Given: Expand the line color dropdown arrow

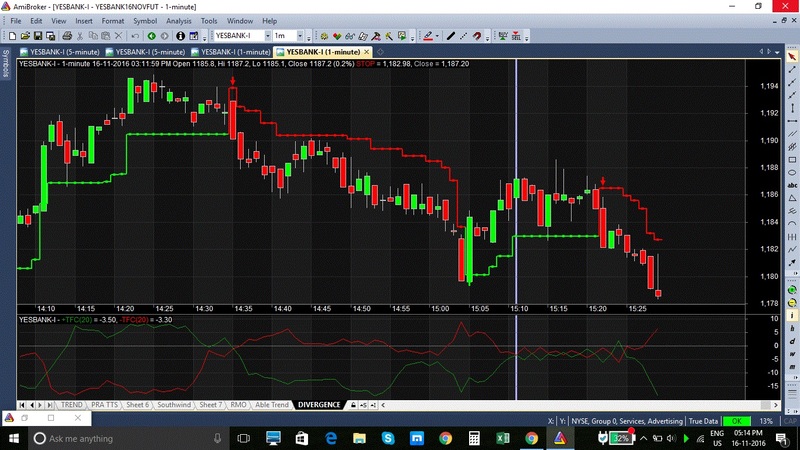Looking at the screenshot, I should pyautogui.click(x=437, y=36).
